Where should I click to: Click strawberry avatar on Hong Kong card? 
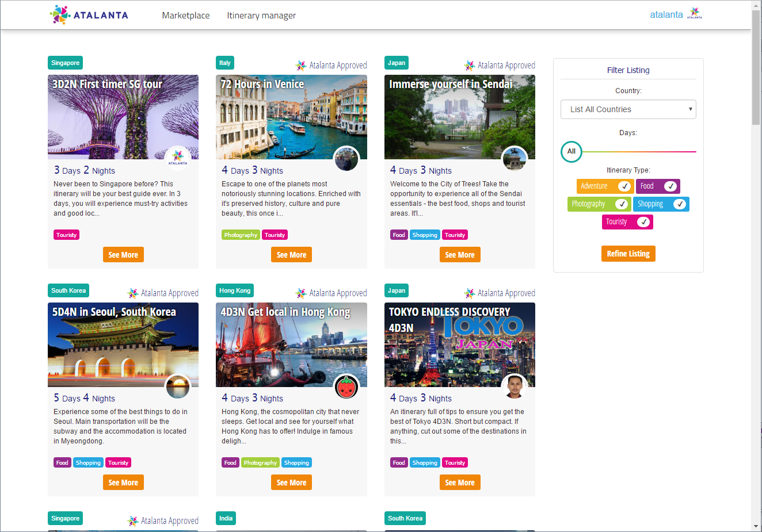[x=346, y=386]
